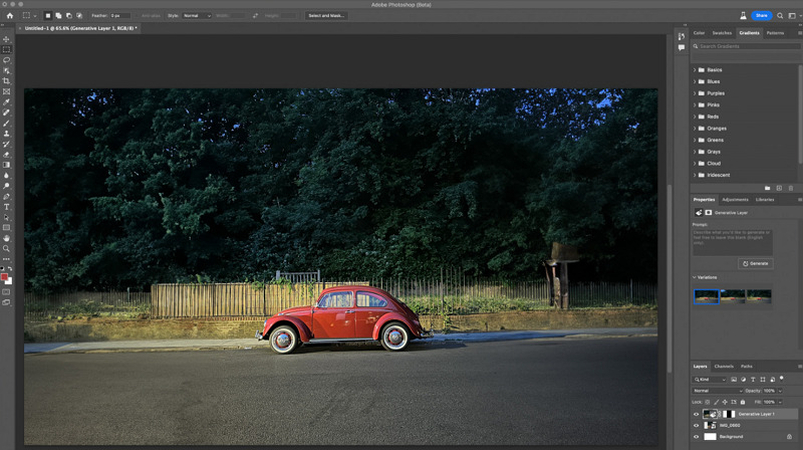Select the Blur tool

click(6, 176)
